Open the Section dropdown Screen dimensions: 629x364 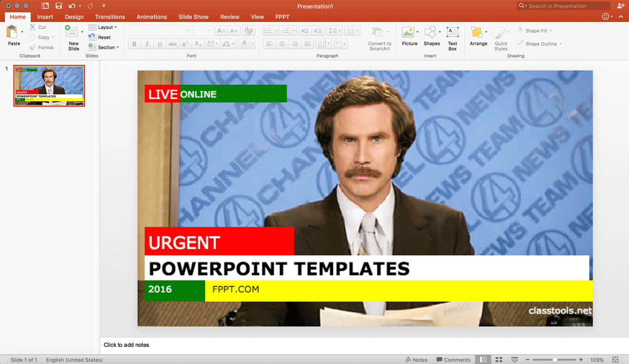point(104,47)
